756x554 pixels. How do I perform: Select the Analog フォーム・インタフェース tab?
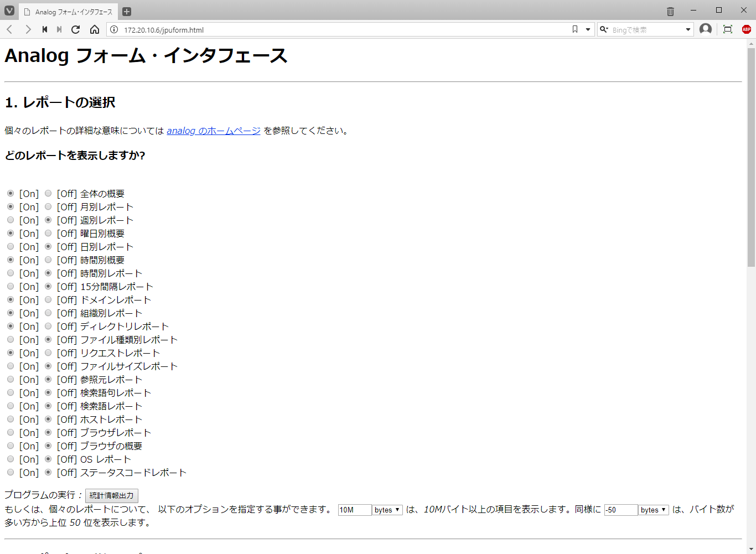coord(68,12)
